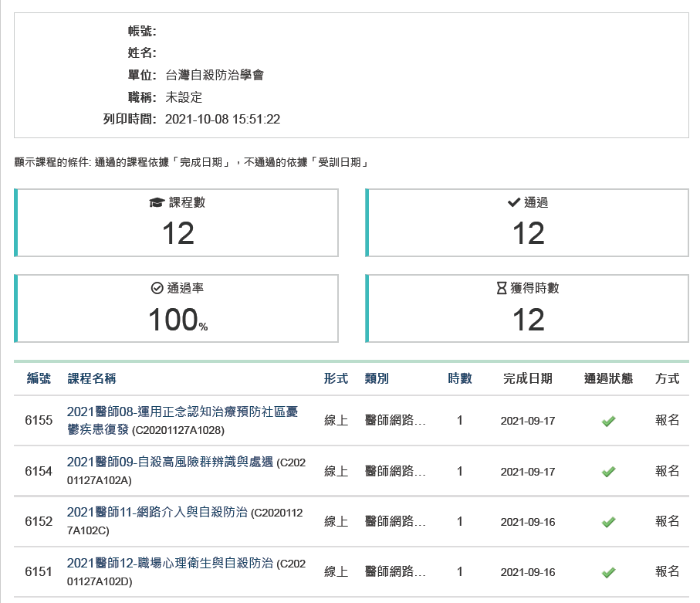The height and width of the screenshot is (603, 700).
Task: Click green pass checkmark for course 6152
Action: click(608, 522)
